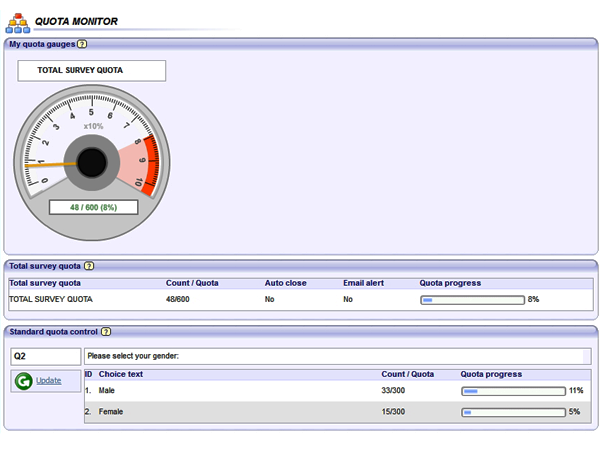Open help for Total survey quota section
Viewport: 600px width, 450px height.
coord(89,266)
